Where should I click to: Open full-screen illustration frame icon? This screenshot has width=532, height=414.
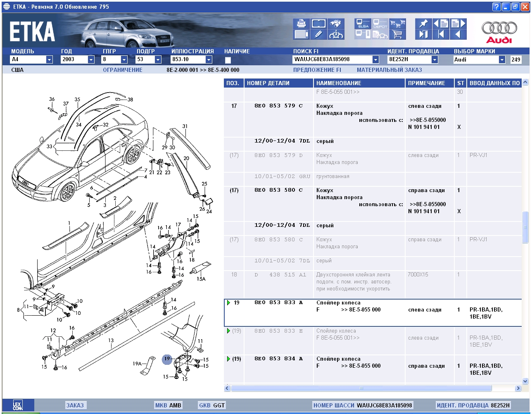(x=318, y=24)
